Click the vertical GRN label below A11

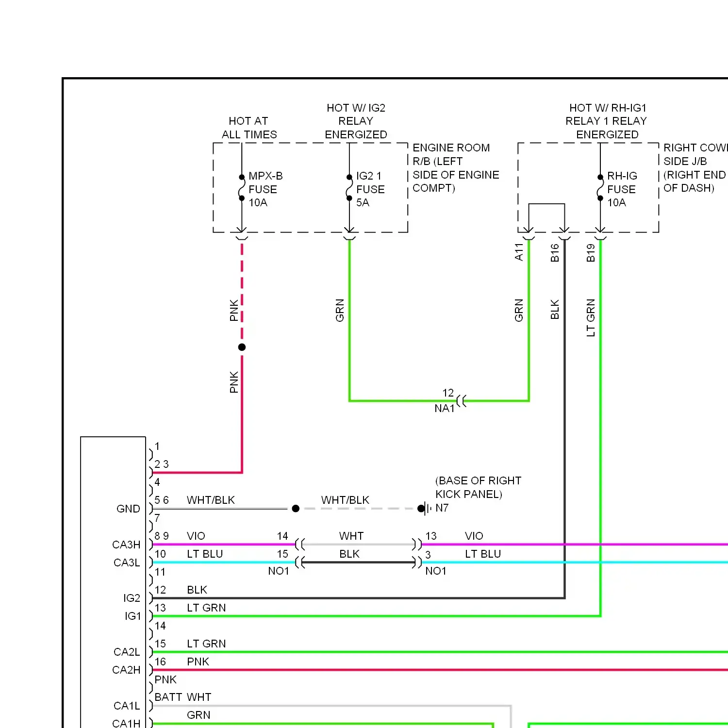pyautogui.click(x=519, y=310)
